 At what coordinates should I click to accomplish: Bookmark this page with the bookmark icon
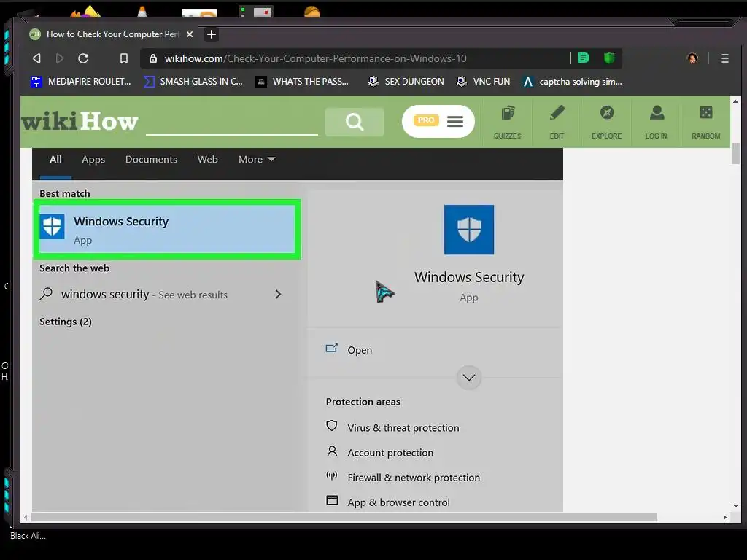tap(124, 58)
